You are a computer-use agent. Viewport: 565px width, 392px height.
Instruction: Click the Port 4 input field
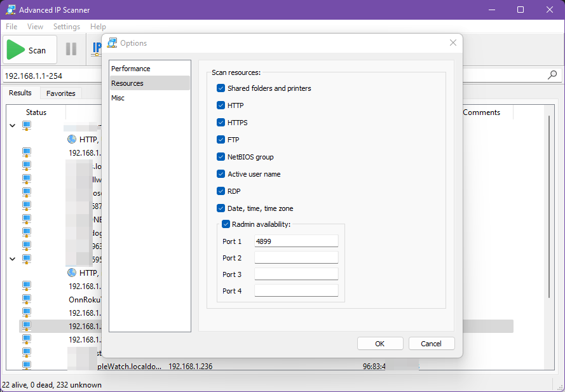click(296, 291)
